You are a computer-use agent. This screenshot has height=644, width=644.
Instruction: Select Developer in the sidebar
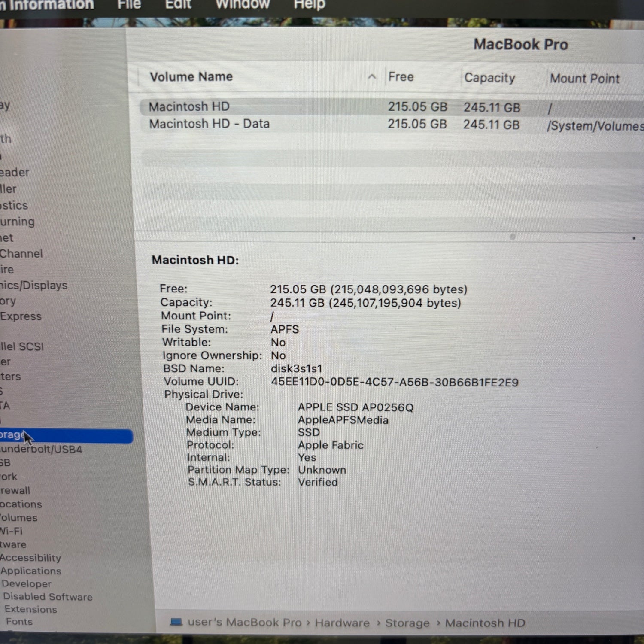[x=26, y=584]
